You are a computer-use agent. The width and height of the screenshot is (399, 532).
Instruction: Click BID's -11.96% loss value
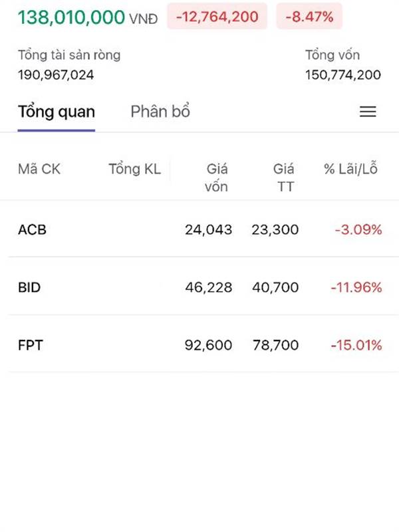[356, 288]
